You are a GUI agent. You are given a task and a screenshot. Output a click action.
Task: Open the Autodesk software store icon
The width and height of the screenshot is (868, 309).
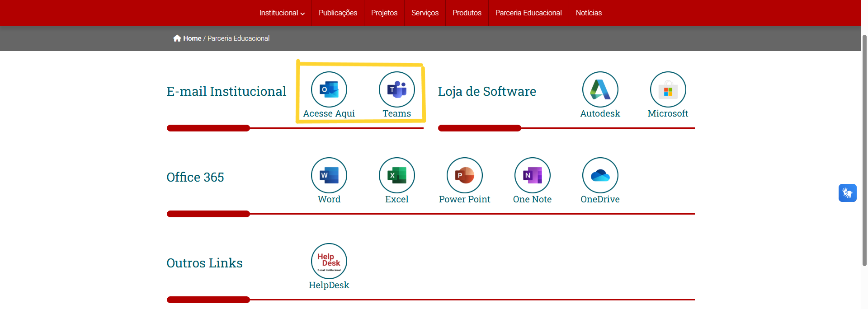pos(600,89)
